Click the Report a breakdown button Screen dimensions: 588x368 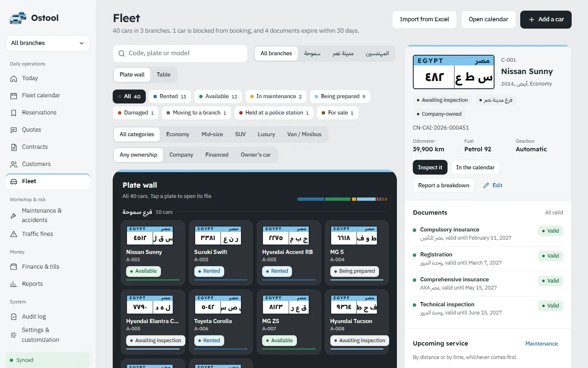(x=443, y=186)
